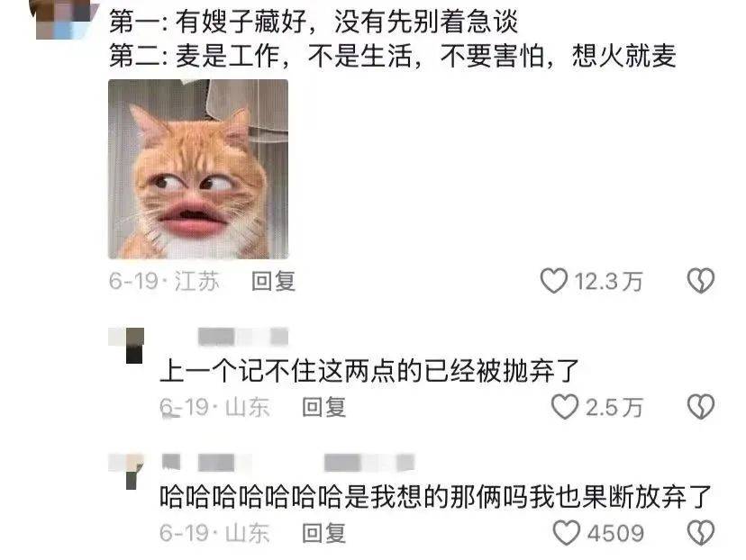This screenshot has height=560, width=746.
Task: Open avatar of the 哈哈哈 commenter
Action: pyautogui.click(x=126, y=471)
